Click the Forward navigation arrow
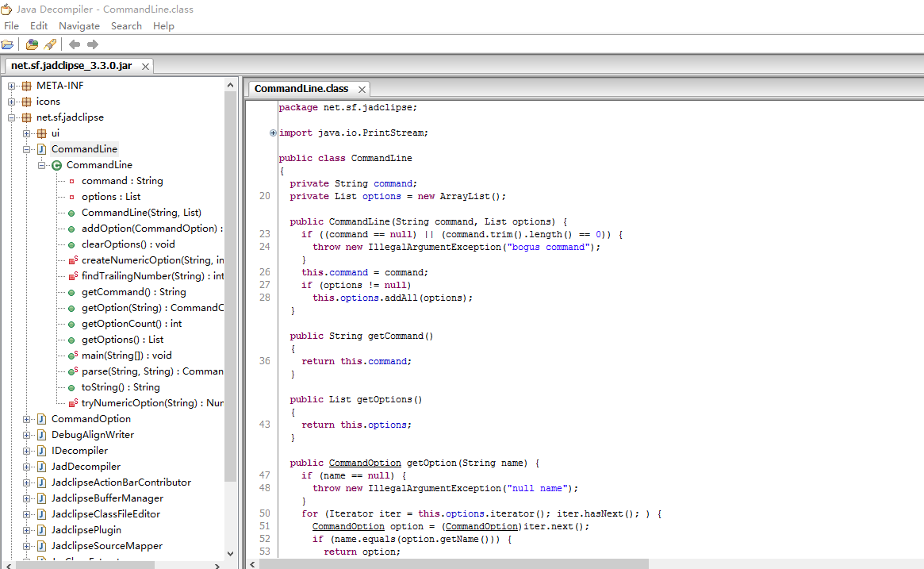 93,44
